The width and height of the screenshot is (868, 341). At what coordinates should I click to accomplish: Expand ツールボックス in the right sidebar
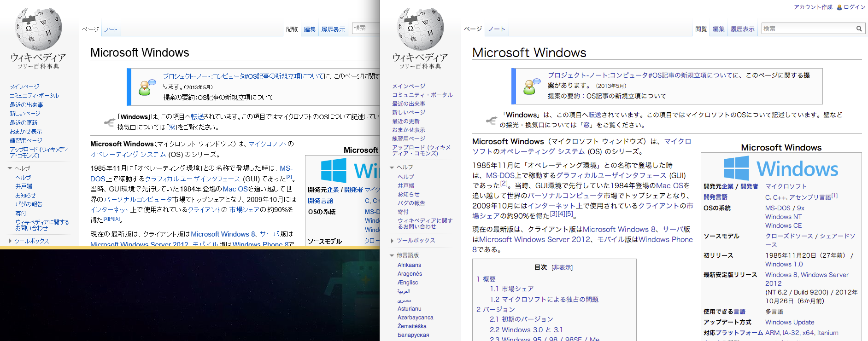click(392, 241)
